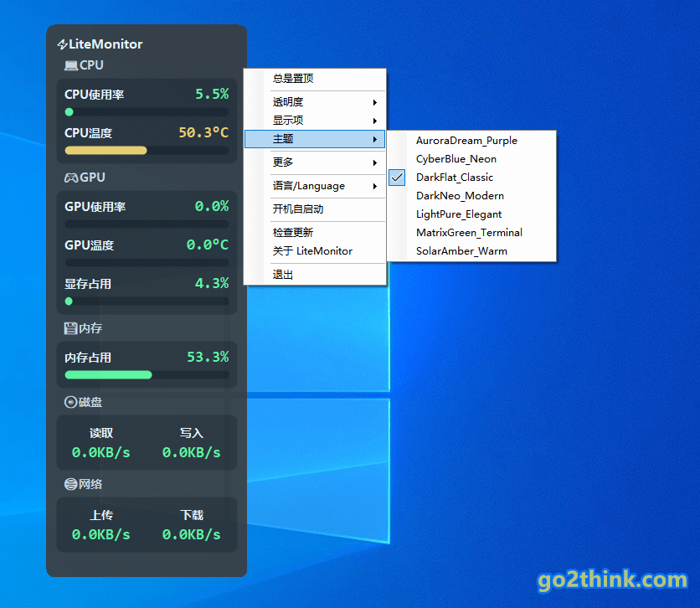This screenshot has height=608, width=700.
Task: Select the LightPure_Elegant theme
Action: pos(471,214)
